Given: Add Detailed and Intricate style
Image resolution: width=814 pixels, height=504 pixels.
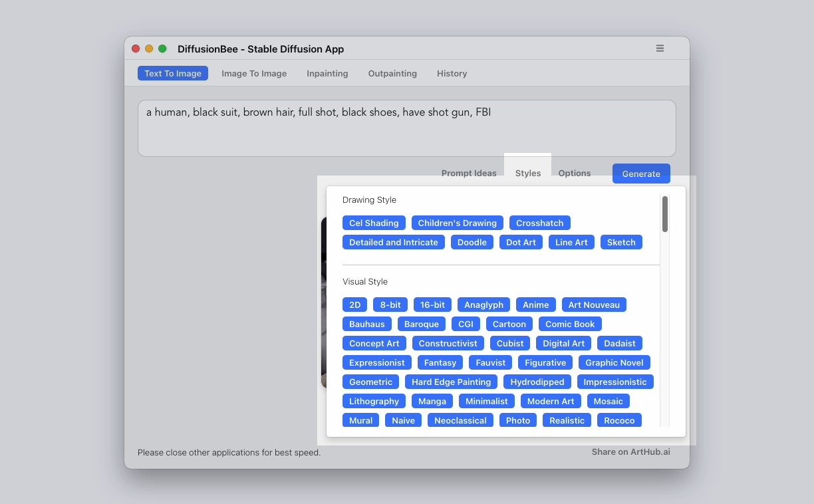Looking at the screenshot, I should click(394, 242).
